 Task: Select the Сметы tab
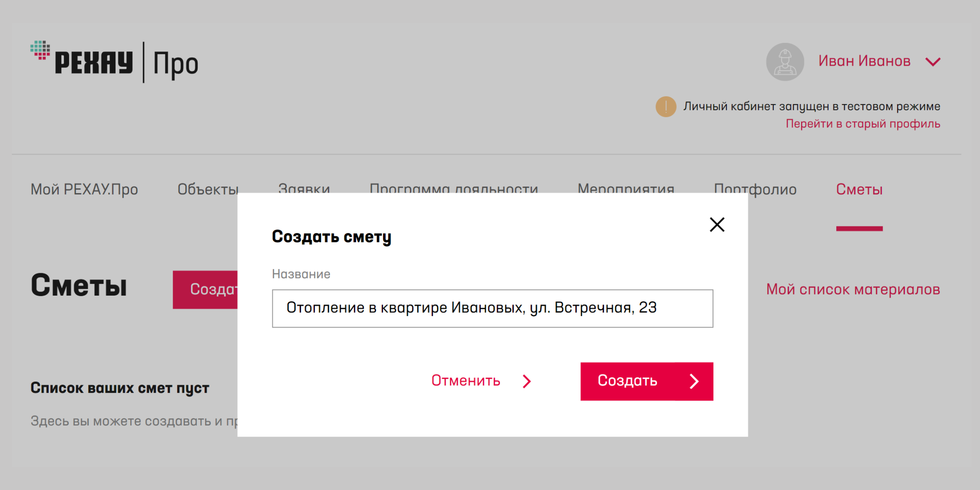[x=859, y=189]
